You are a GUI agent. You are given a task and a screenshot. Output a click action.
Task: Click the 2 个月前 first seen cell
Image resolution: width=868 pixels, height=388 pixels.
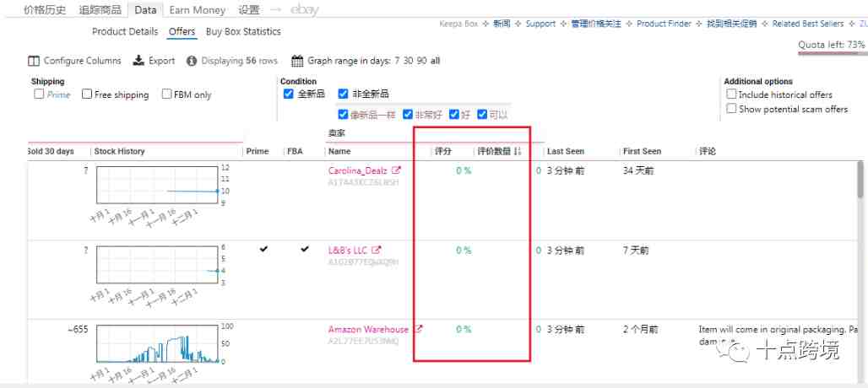(x=641, y=330)
